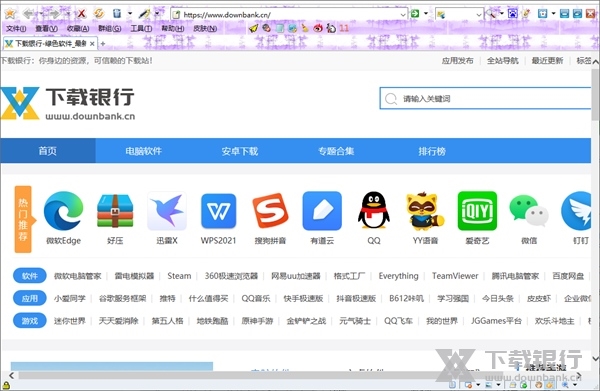The height and width of the screenshot is (391, 600).
Task: Open the 工具 menu
Action: pos(141,28)
